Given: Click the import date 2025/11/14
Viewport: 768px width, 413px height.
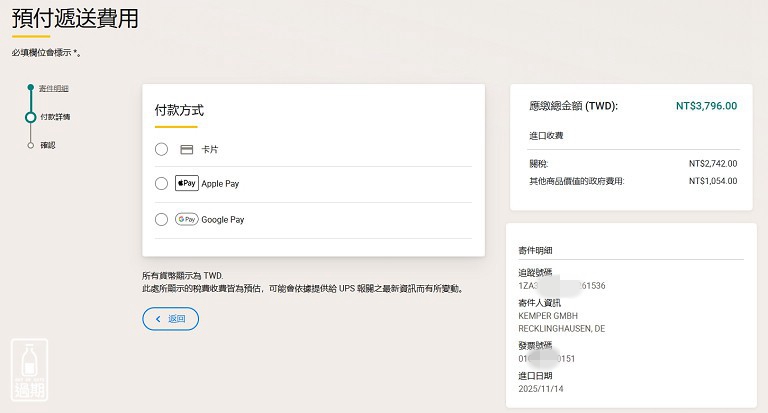Looking at the screenshot, I should point(541,388).
